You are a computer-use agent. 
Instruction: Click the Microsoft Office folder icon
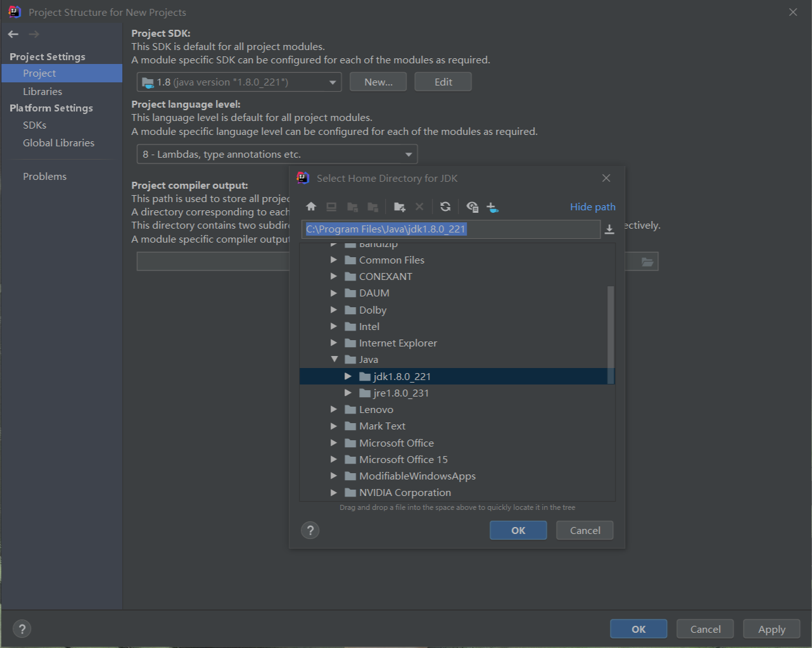pos(350,443)
